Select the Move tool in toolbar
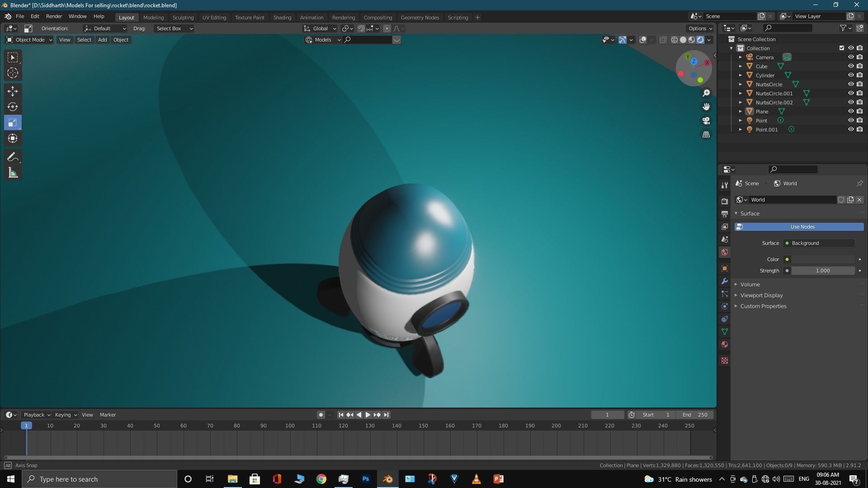This screenshot has width=868, height=488. tap(13, 91)
